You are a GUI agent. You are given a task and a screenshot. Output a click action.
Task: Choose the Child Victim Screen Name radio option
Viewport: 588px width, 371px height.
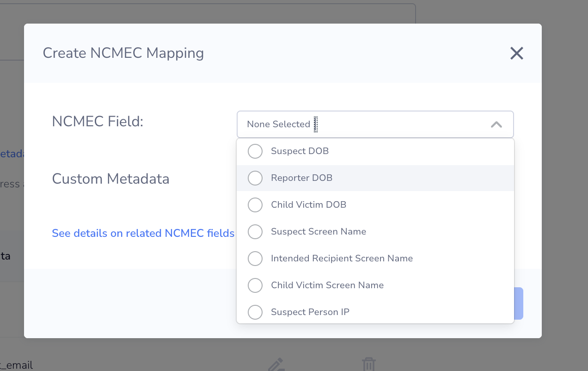pos(255,285)
